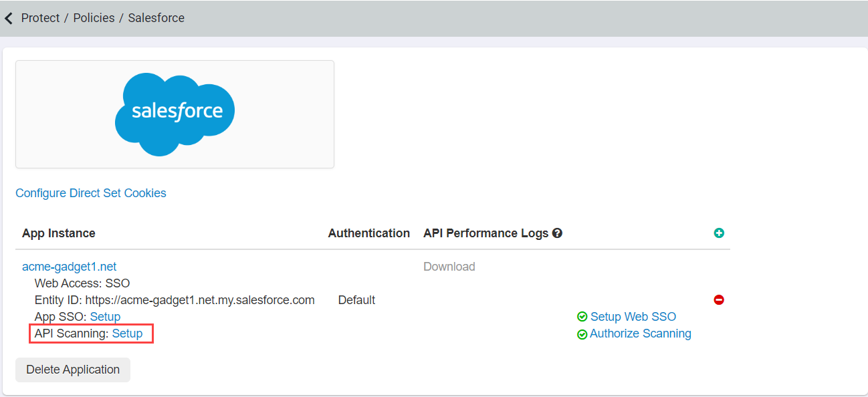Click the Delete Application button
Image resolution: width=868 pixels, height=397 pixels.
pyautogui.click(x=72, y=370)
